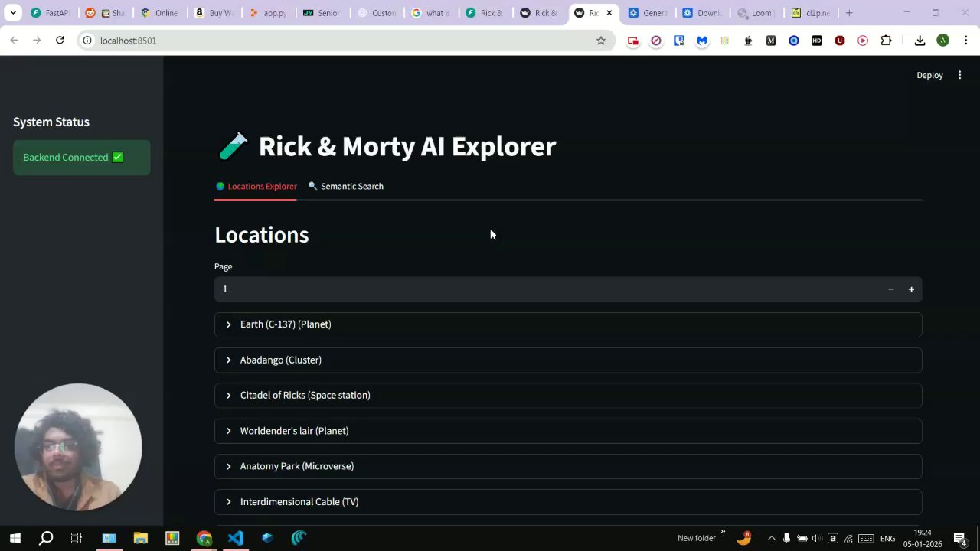
Task: Click the HD extension icon
Action: tap(817, 41)
